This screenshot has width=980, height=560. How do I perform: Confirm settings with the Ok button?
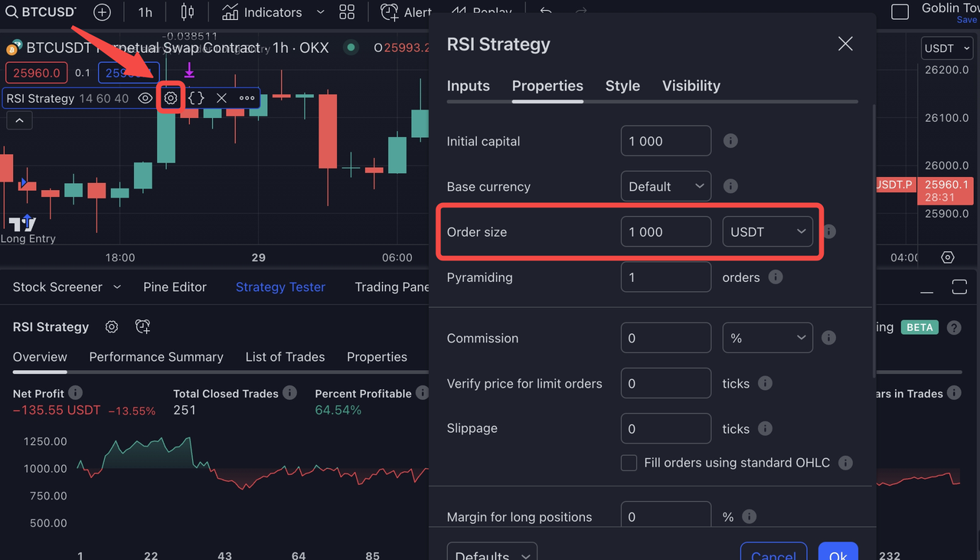click(838, 553)
